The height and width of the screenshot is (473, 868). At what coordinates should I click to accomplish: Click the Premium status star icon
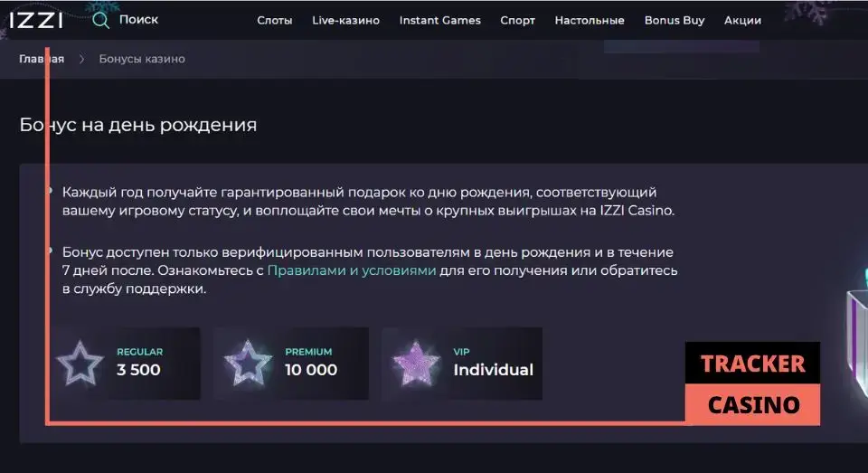[x=248, y=364]
